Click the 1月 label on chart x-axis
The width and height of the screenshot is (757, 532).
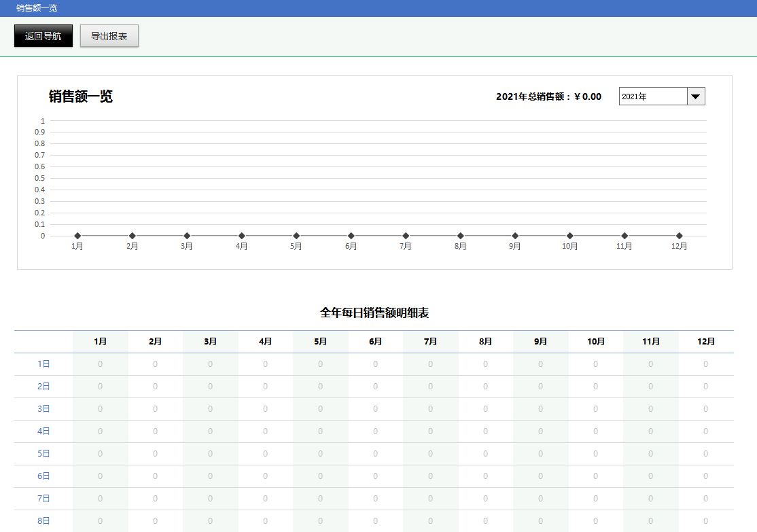pos(77,246)
